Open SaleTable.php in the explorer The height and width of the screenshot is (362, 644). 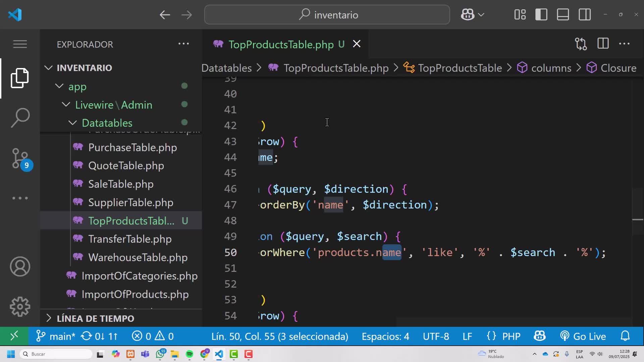(x=121, y=184)
